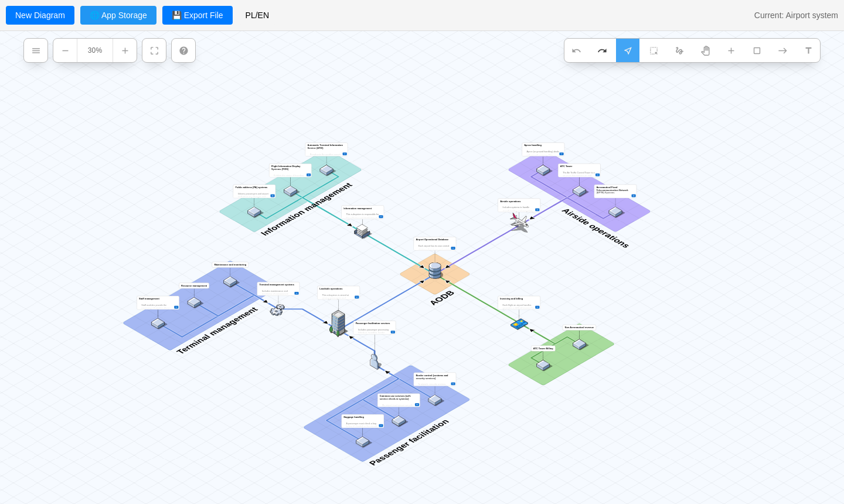The image size is (844, 504).
Task: Switch to the Pan hand tool
Action: coord(705,51)
